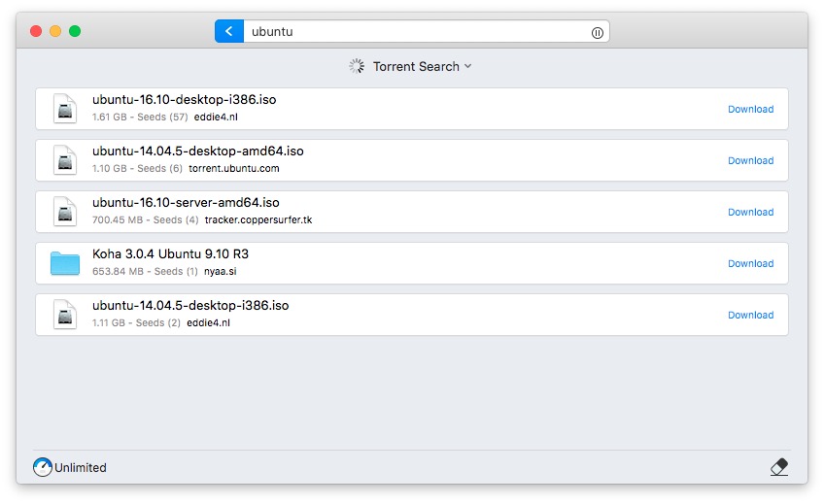Download ubuntu-16.10-desktop-i386.iso
Viewport: 824px width, 504px height.
(750, 110)
